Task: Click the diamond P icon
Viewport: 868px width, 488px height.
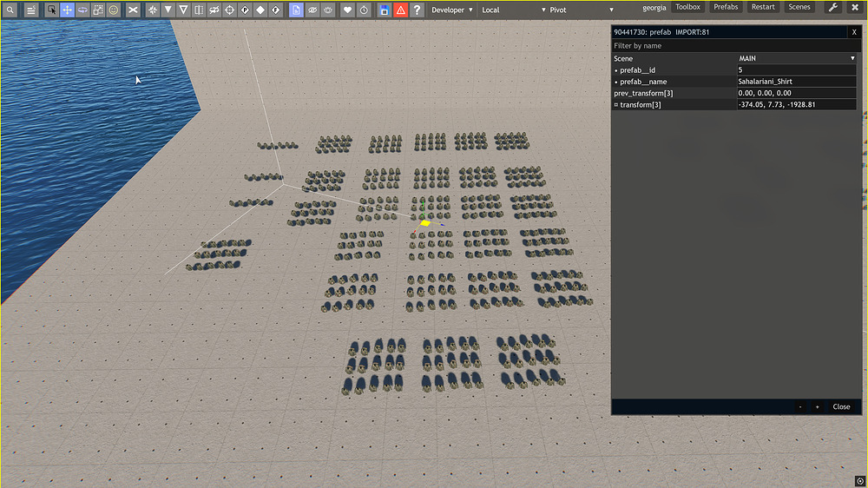Action: [x=245, y=10]
